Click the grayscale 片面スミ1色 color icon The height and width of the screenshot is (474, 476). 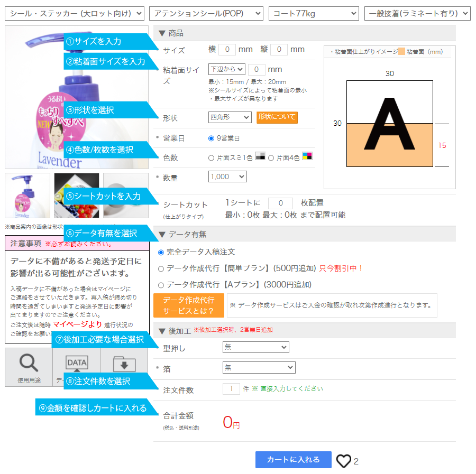click(x=260, y=157)
